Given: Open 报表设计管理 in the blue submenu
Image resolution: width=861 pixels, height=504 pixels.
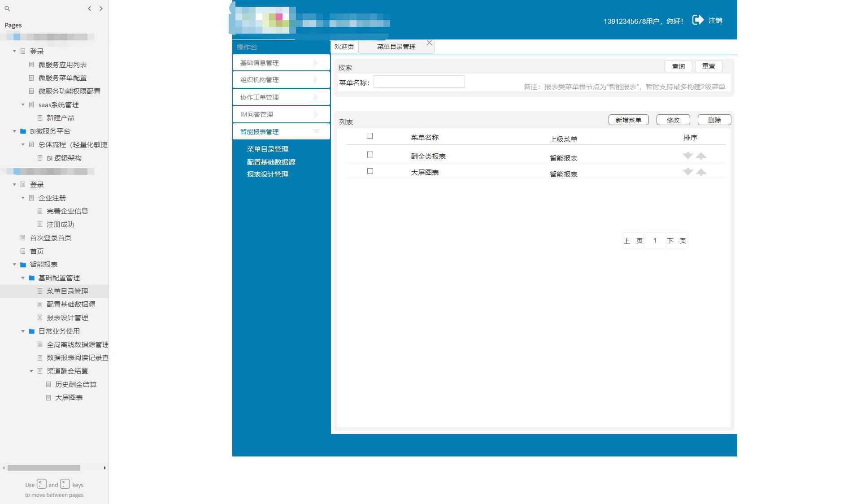Looking at the screenshot, I should click(x=268, y=174).
